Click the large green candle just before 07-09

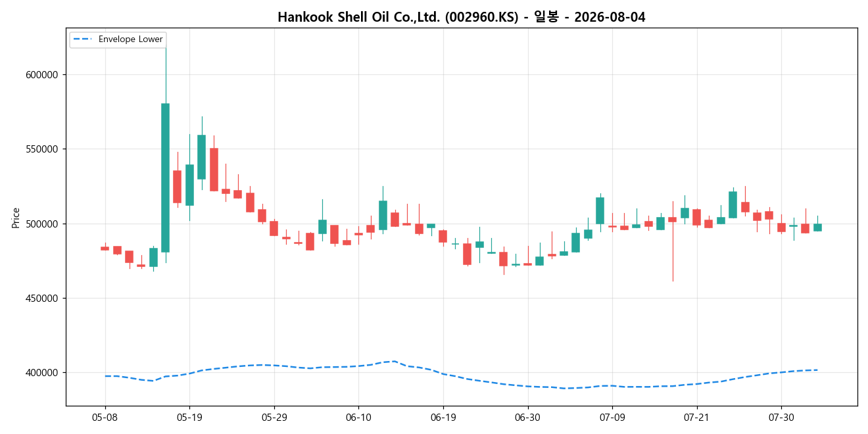(x=600, y=210)
